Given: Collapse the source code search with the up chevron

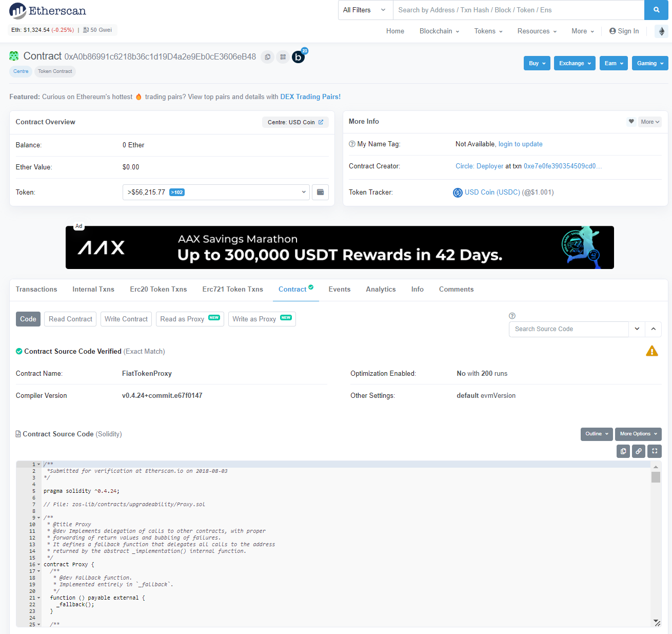Looking at the screenshot, I should (653, 329).
